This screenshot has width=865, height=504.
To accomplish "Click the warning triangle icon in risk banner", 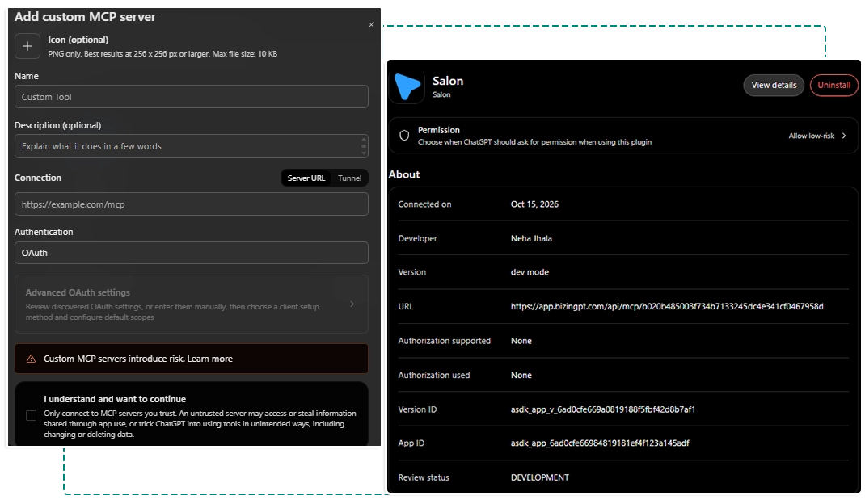I will (x=32, y=359).
